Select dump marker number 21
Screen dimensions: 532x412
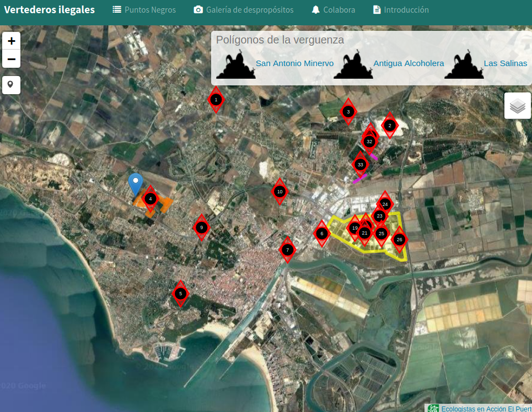pyautogui.click(x=365, y=234)
